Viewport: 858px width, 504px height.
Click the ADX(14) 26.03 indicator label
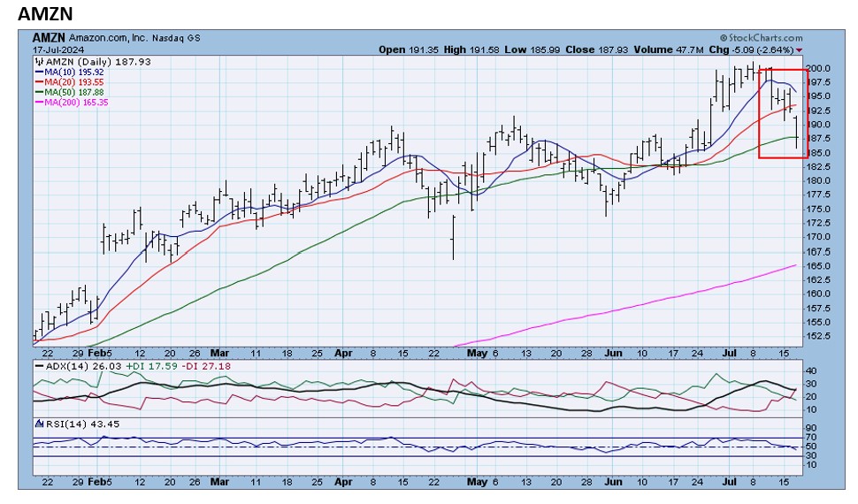tap(79, 366)
